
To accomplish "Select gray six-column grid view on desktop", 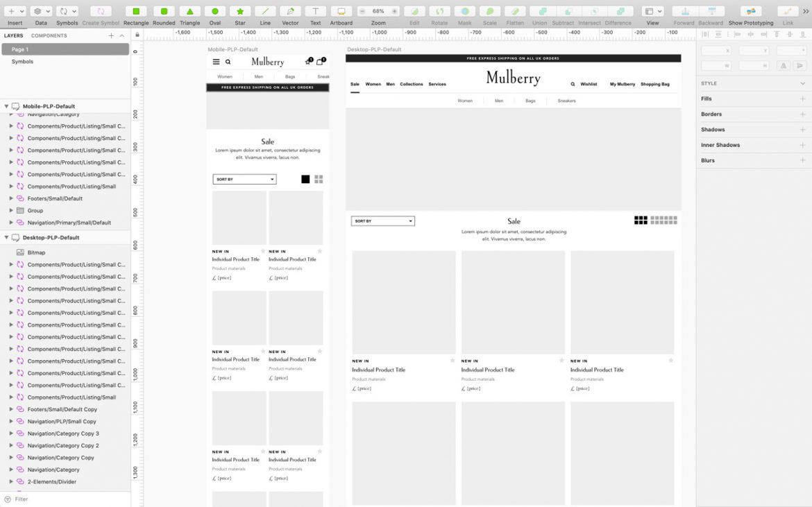I will coord(664,221).
